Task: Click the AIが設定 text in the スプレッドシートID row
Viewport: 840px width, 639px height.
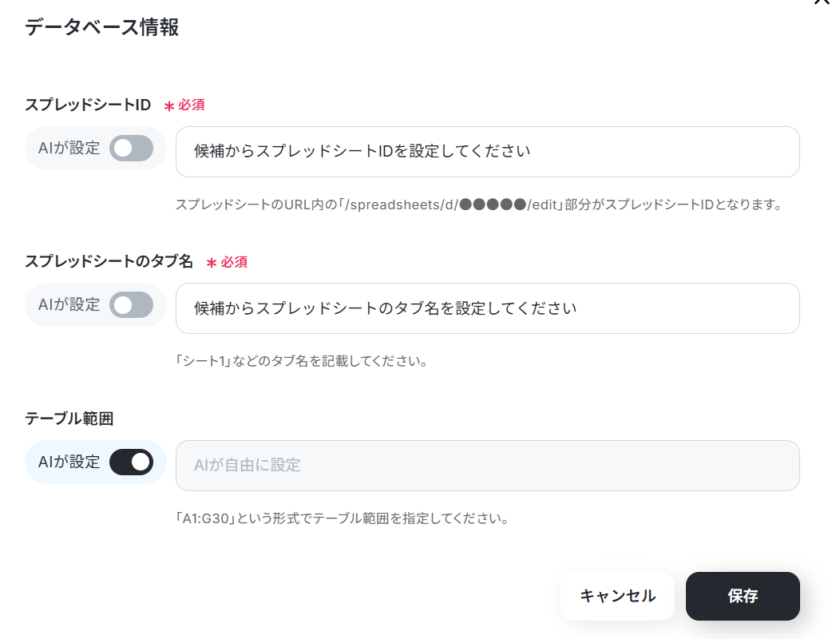Action: click(x=69, y=148)
